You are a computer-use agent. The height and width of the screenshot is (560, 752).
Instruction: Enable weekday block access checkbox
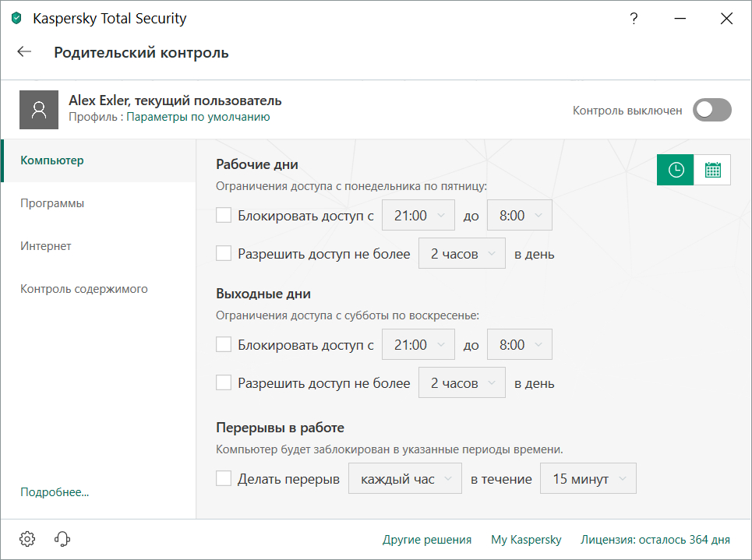point(224,216)
